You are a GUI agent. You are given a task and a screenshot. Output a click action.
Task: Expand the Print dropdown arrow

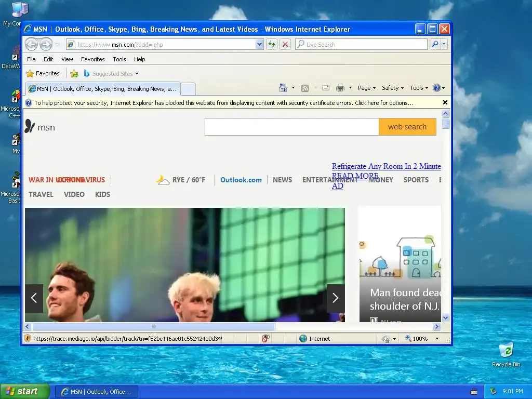(350, 88)
